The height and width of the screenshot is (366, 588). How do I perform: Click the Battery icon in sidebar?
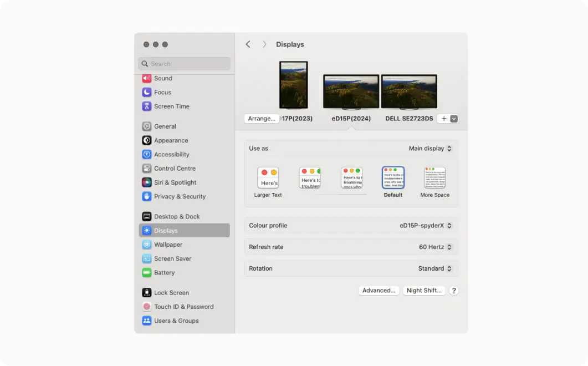(147, 272)
